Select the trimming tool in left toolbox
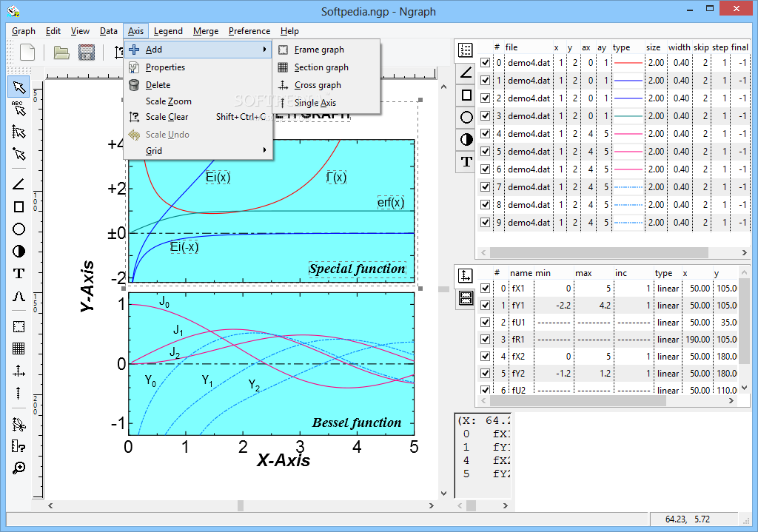Viewport: 758px width, 532px height. (19, 424)
